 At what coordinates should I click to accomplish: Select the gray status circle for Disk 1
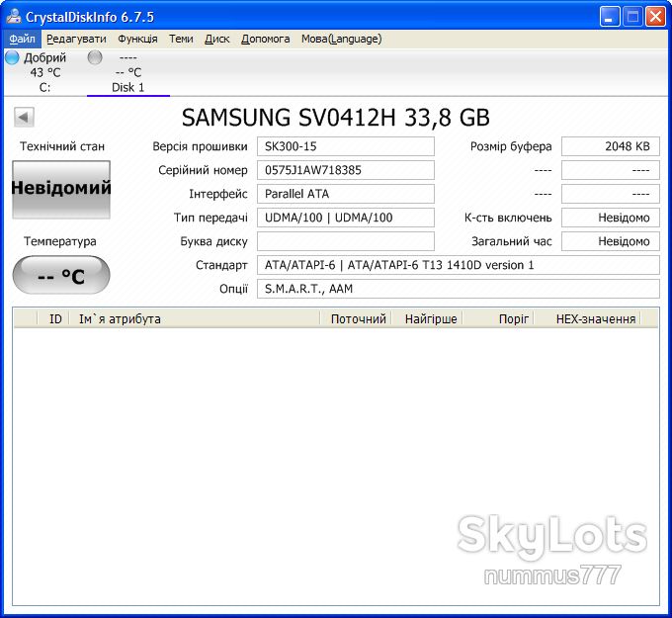95,57
